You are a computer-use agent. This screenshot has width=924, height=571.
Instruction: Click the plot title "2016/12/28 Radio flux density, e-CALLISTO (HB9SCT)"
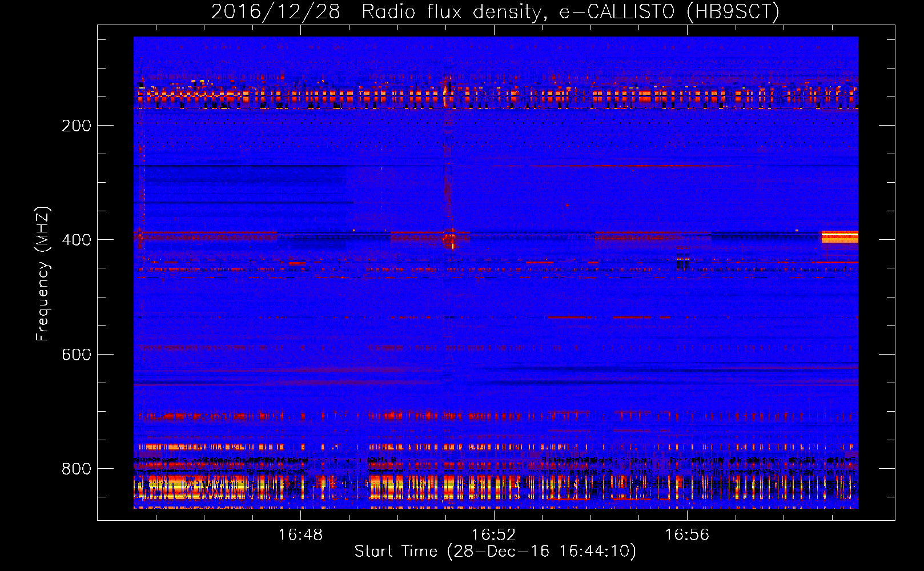tap(495, 11)
